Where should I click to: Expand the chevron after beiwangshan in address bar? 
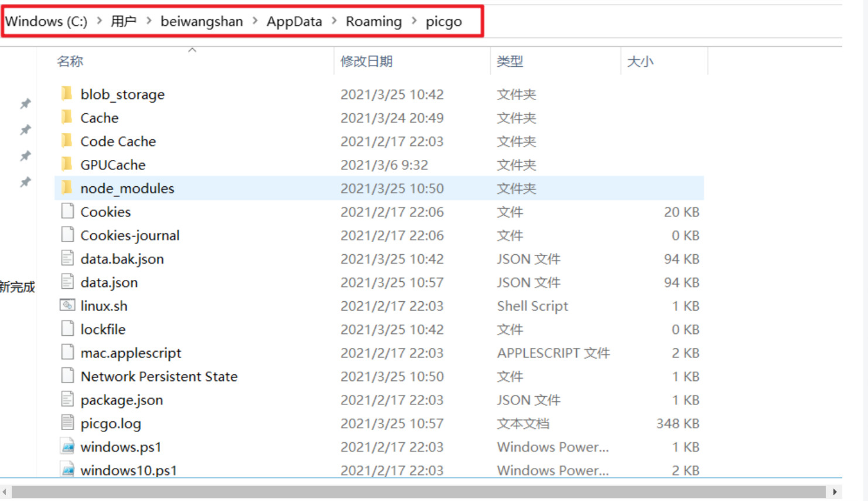pyautogui.click(x=255, y=21)
